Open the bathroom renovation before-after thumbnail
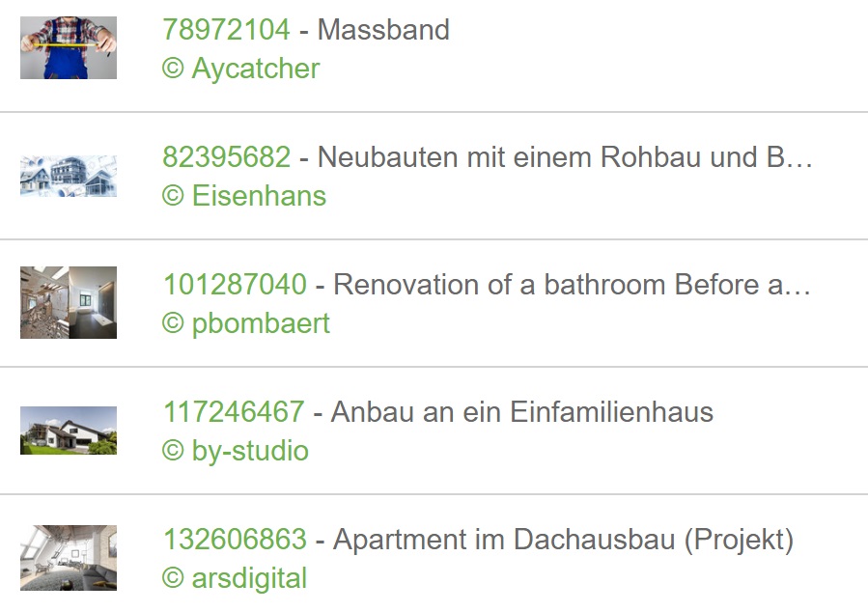Viewport: 868px width, 612px height. [69, 303]
